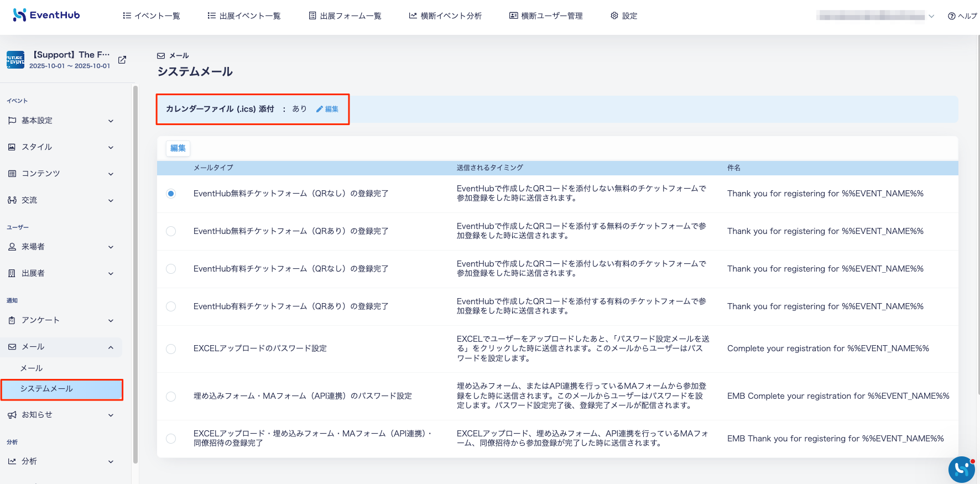The image size is (980, 484).
Task: Click the settings gear icon in top navigation
Action: coord(614,16)
